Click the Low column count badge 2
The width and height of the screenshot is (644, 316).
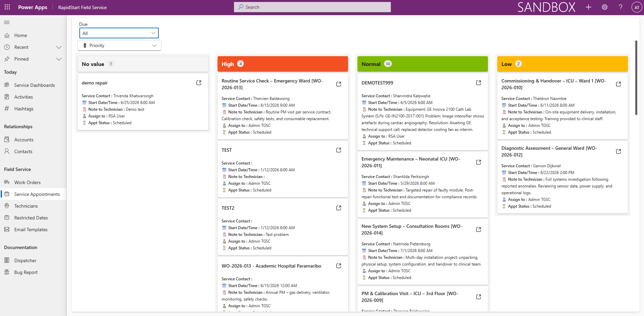[x=519, y=64]
